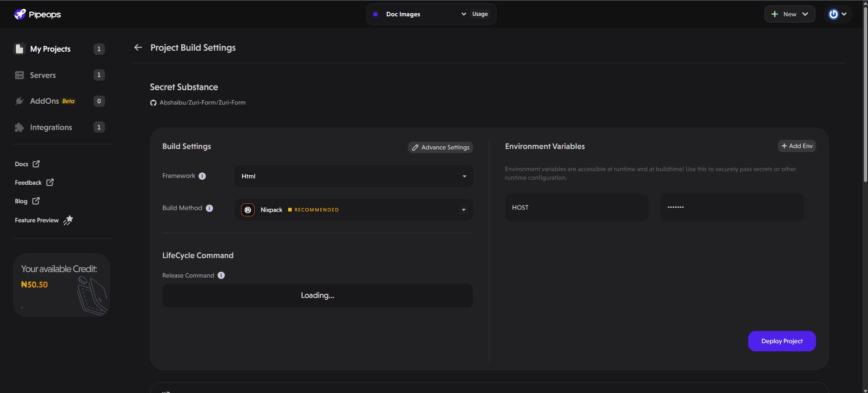Open the Docs link

(21, 164)
